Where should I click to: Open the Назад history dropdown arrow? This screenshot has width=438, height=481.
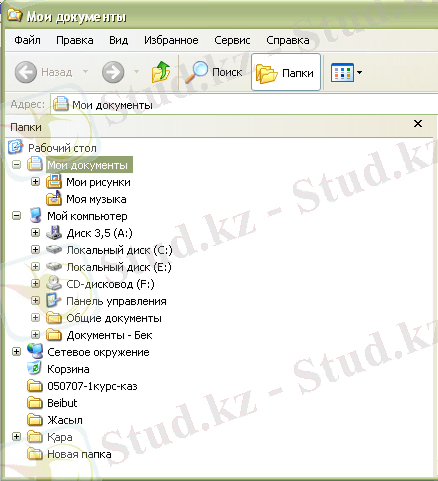coord(86,72)
